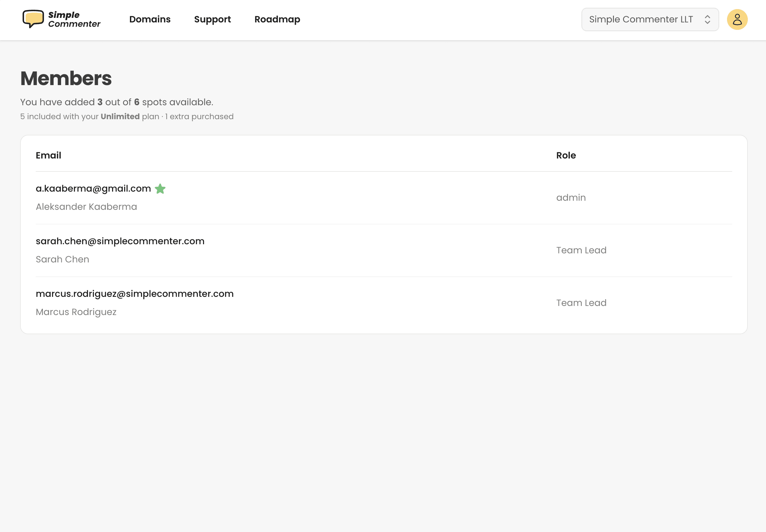Click the email a.kaaberma@gmail.com

click(93, 188)
